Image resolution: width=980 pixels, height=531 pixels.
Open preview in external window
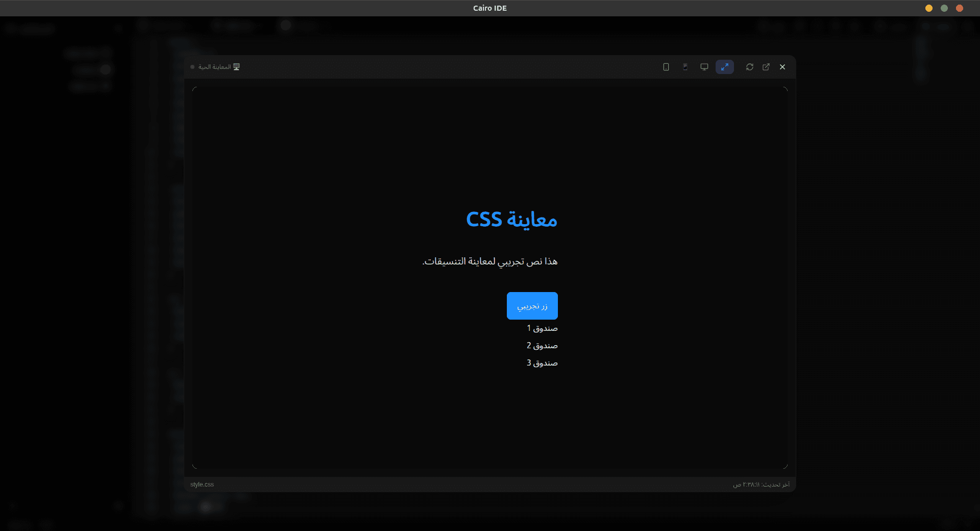click(x=766, y=67)
